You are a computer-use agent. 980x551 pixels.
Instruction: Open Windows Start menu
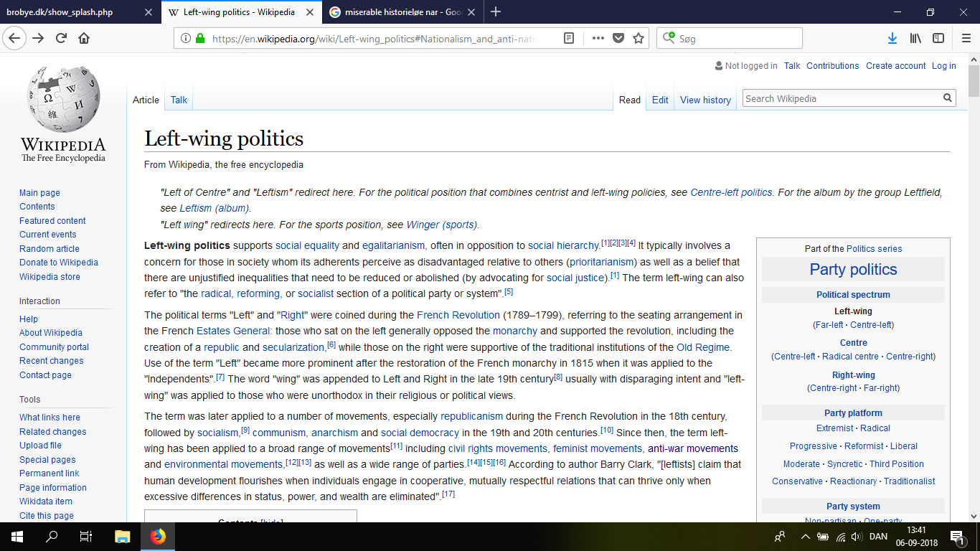pyautogui.click(x=17, y=537)
